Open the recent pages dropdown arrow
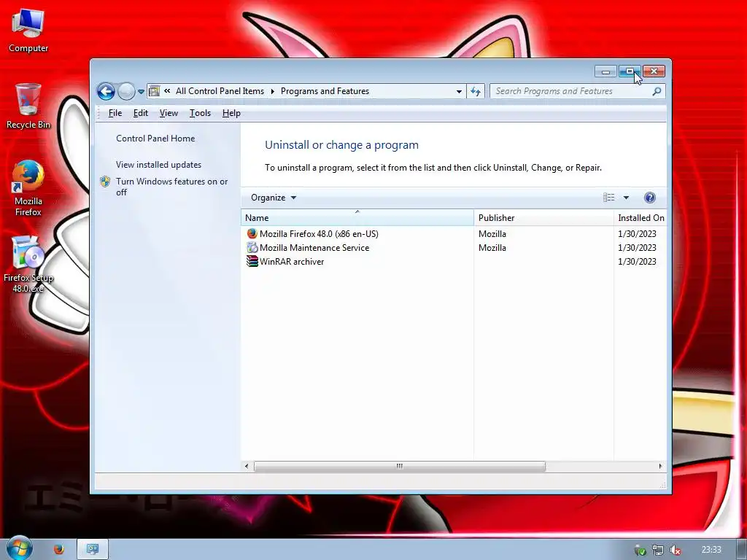The image size is (747, 560). coord(141,91)
